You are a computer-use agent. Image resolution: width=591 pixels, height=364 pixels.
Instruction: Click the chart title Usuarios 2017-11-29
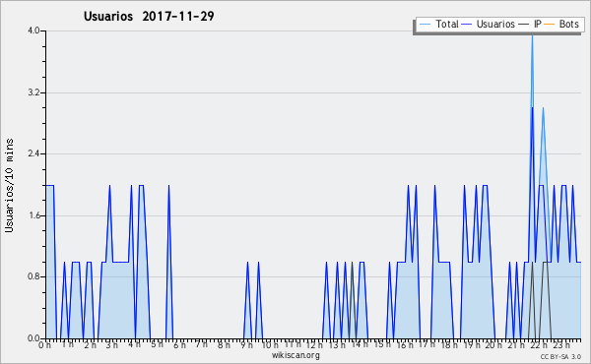click(149, 16)
